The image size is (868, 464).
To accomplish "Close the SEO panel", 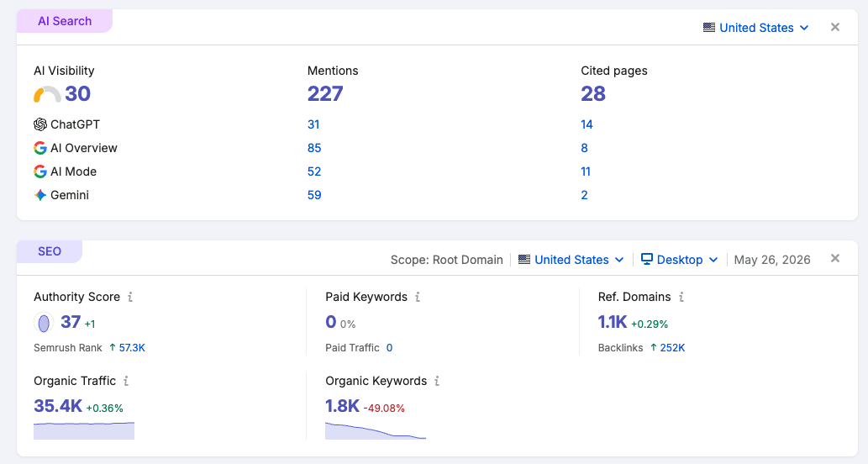I will tap(835, 259).
